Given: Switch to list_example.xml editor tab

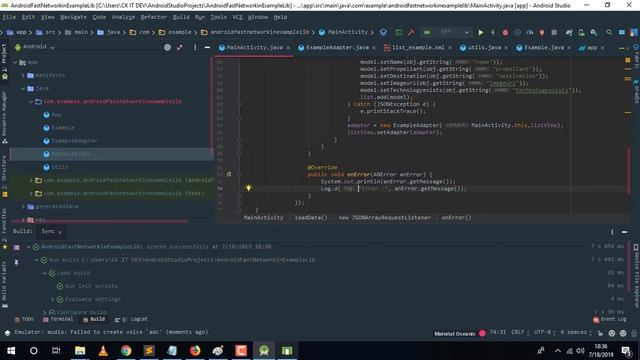Looking at the screenshot, I should click(418, 47).
